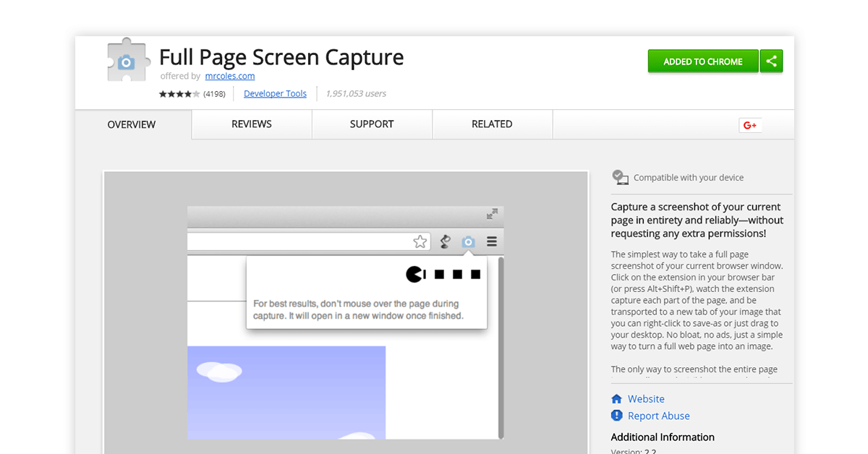
Task: Click the Pac-Man progress icon in the popup
Action: click(415, 274)
